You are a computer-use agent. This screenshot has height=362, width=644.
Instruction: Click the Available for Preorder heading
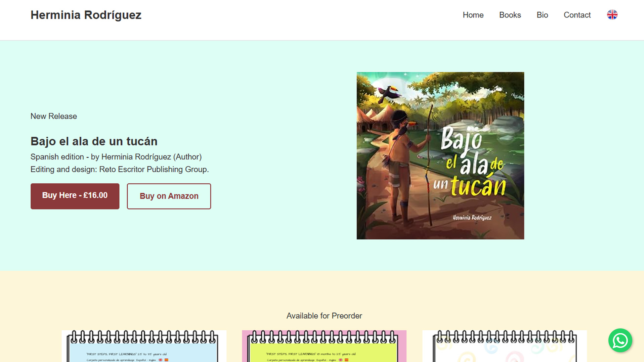click(x=324, y=316)
